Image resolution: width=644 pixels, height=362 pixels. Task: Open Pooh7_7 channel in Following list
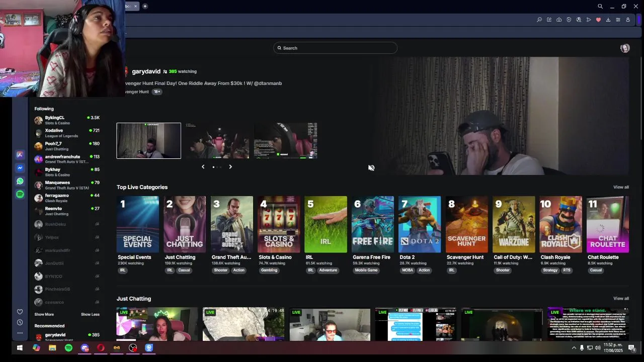point(67,146)
